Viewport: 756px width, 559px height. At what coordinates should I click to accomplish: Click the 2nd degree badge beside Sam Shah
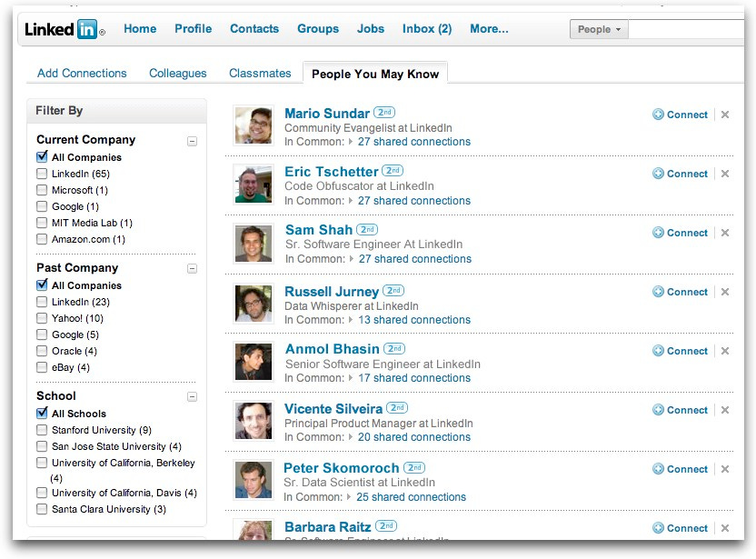coord(367,230)
